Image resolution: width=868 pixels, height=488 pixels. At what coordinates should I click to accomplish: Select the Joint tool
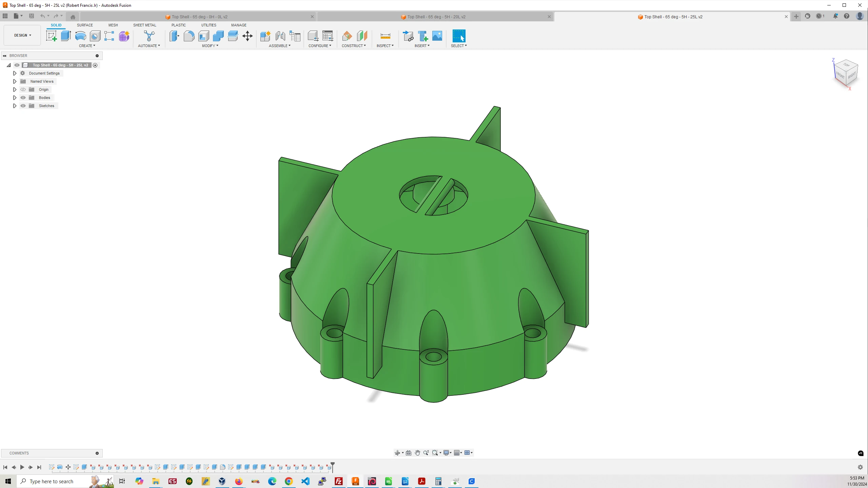[280, 36]
